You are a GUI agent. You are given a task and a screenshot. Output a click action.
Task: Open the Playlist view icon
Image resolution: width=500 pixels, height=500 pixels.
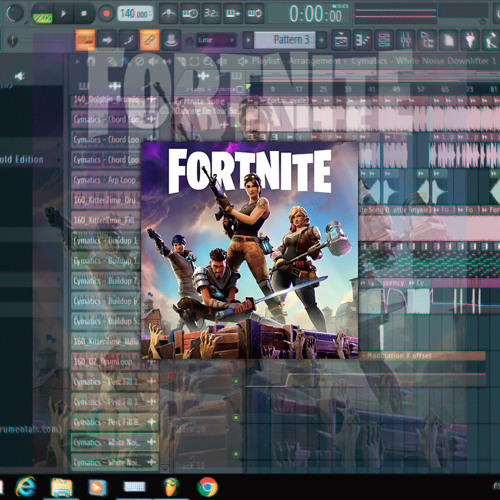point(341,40)
